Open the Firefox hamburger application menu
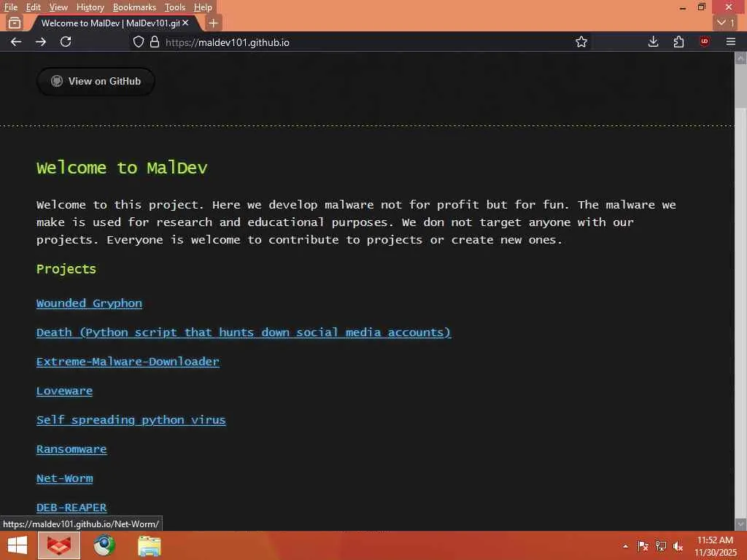This screenshot has width=747, height=560. [731, 42]
